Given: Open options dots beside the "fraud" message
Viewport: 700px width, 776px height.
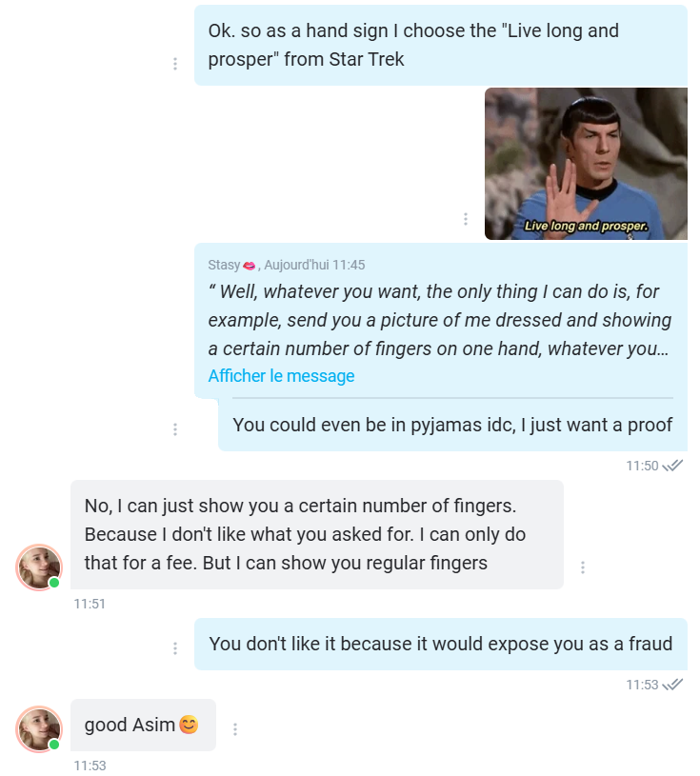Looking at the screenshot, I should (175, 648).
